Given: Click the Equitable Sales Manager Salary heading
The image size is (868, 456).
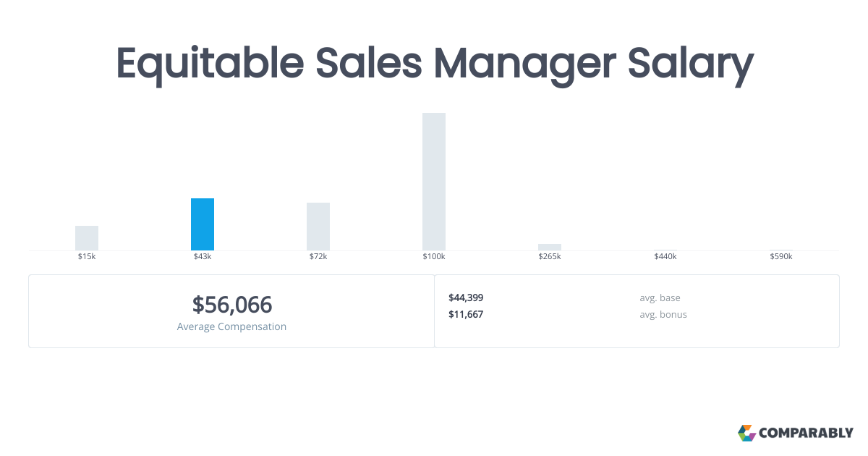Looking at the screenshot, I should click(x=434, y=64).
